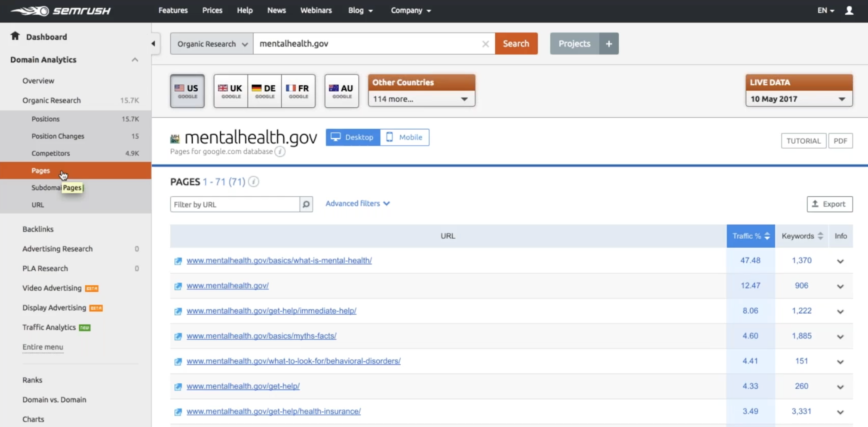The width and height of the screenshot is (868, 427).
Task: Switch to Mobile view
Action: click(x=405, y=137)
